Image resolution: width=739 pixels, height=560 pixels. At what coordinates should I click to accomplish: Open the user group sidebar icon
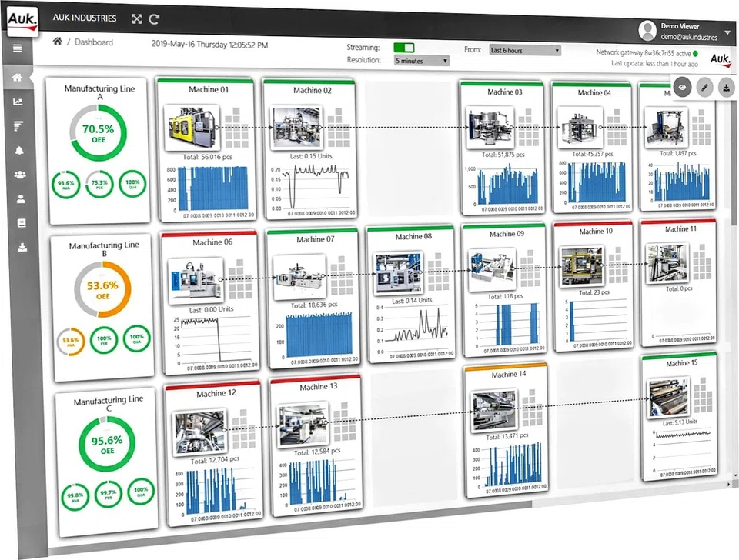pos(21,175)
